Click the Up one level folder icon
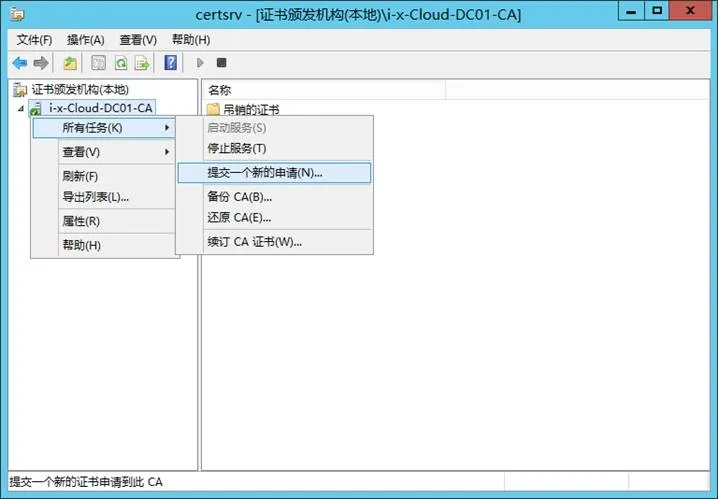 70,63
